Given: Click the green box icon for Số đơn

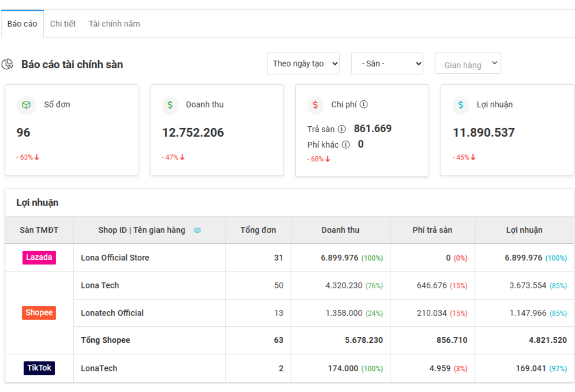Looking at the screenshot, I should (26, 105).
